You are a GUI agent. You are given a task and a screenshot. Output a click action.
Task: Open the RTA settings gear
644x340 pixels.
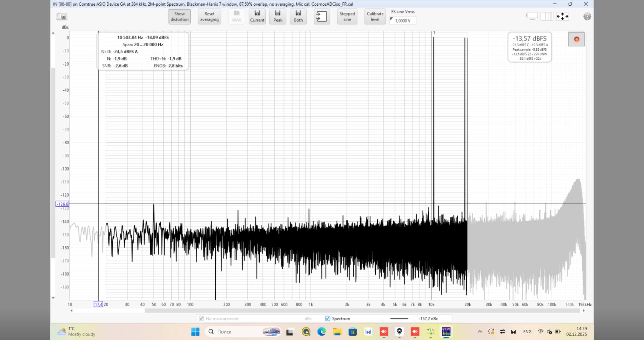(587, 16)
